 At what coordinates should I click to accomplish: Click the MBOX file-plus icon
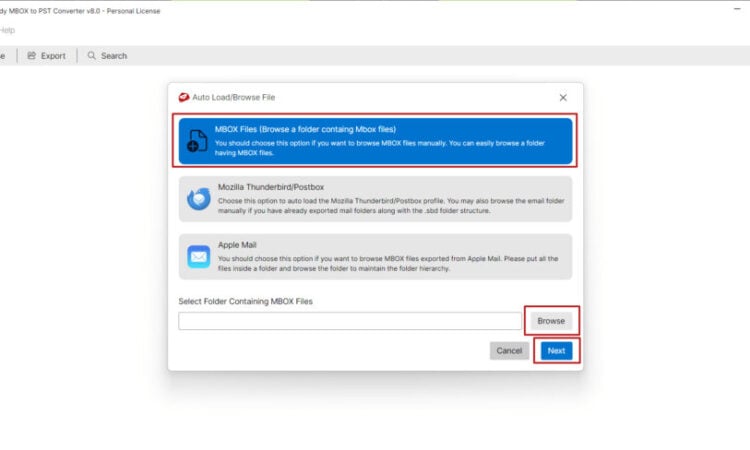point(197,142)
